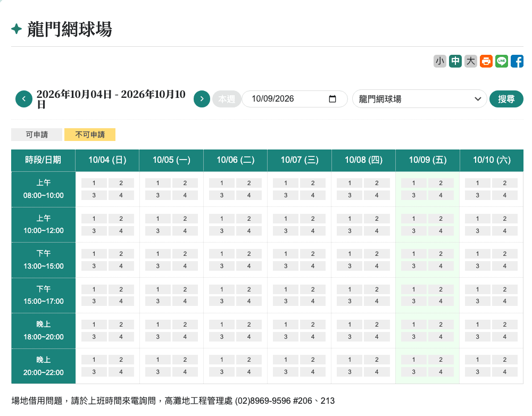532x416 pixels.
Task: Share page via Facebook icon
Action: 517,61
